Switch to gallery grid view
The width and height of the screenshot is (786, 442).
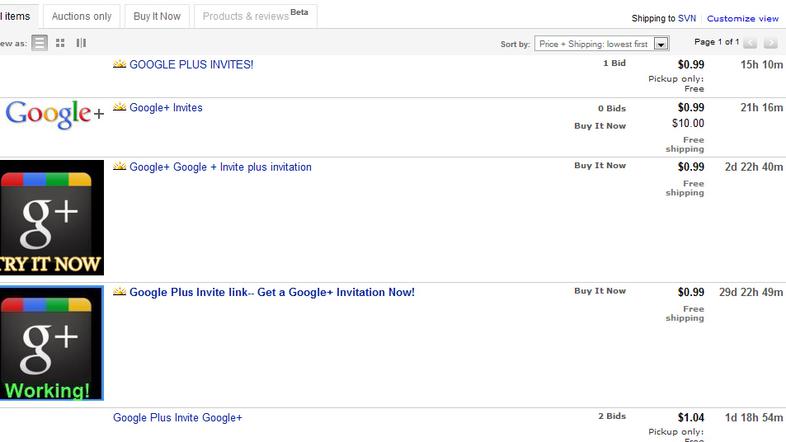tap(61, 43)
